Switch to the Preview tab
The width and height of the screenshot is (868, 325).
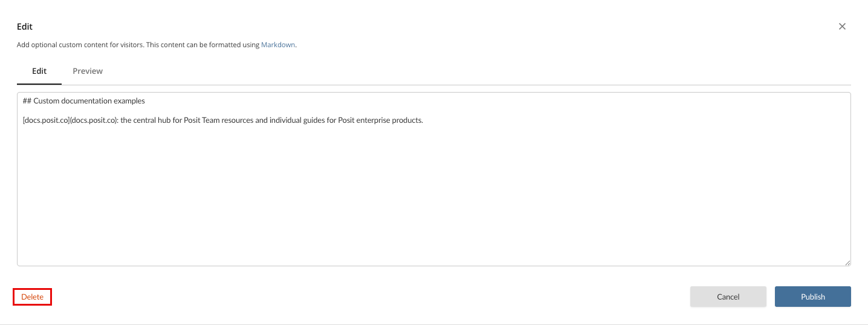pyautogui.click(x=88, y=71)
